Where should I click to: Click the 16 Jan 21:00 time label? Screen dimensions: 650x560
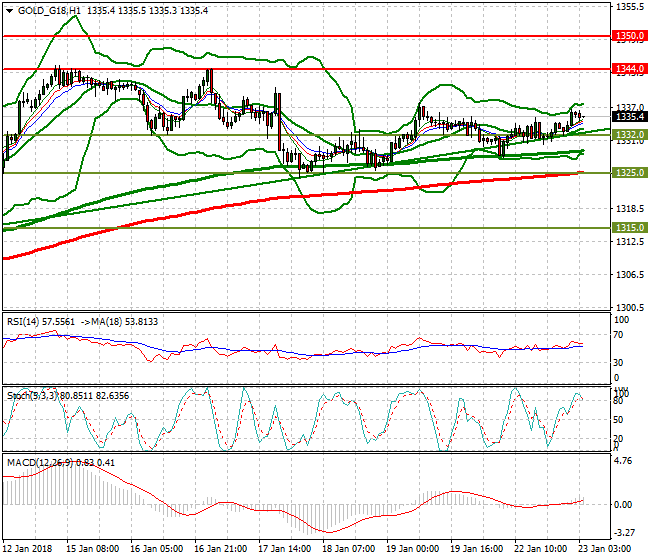point(221,549)
